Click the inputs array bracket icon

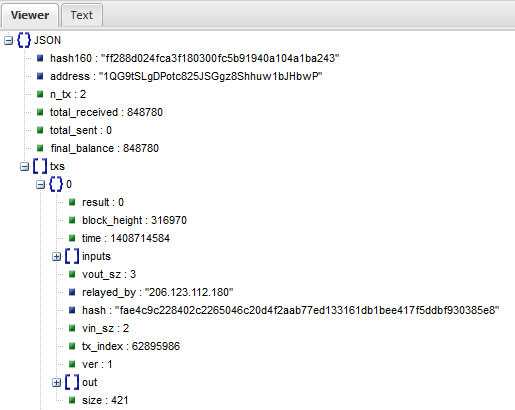[72, 256]
